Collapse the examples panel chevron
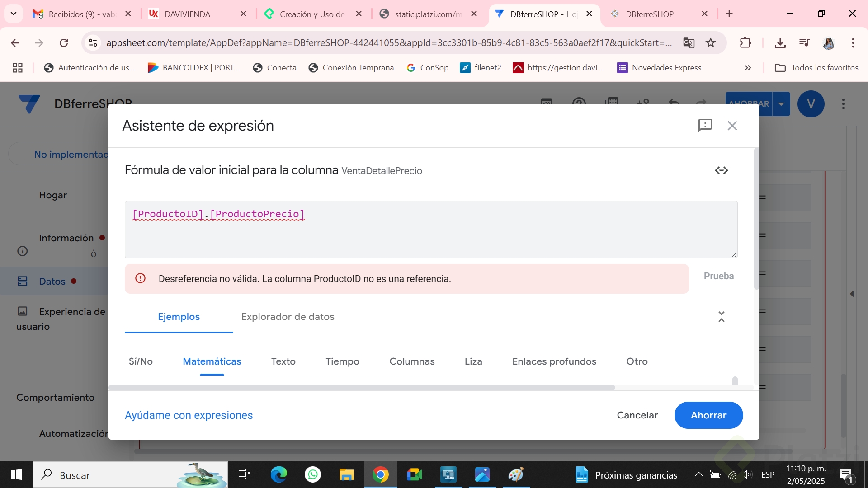The width and height of the screenshot is (868, 488). [x=721, y=317]
